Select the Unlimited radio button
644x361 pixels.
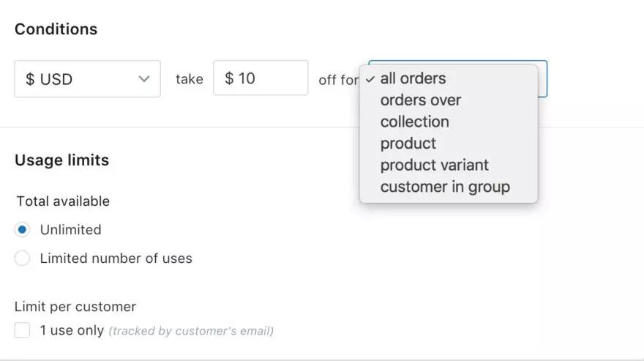tap(23, 230)
